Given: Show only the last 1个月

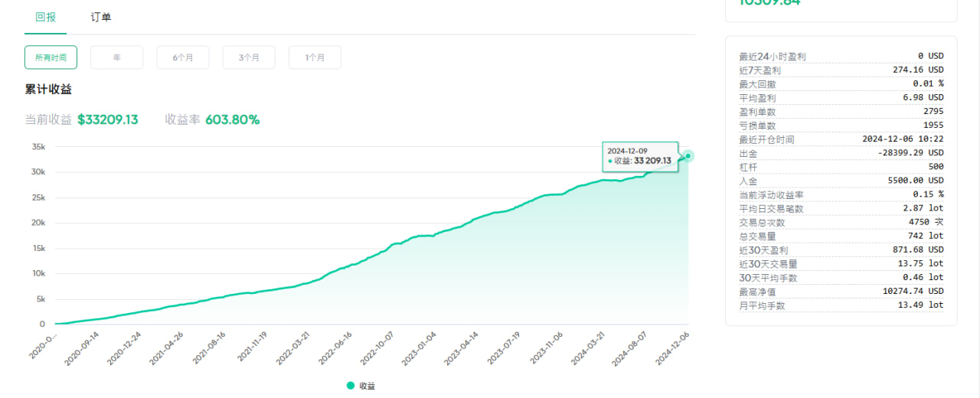Looking at the screenshot, I should pyautogui.click(x=315, y=57).
